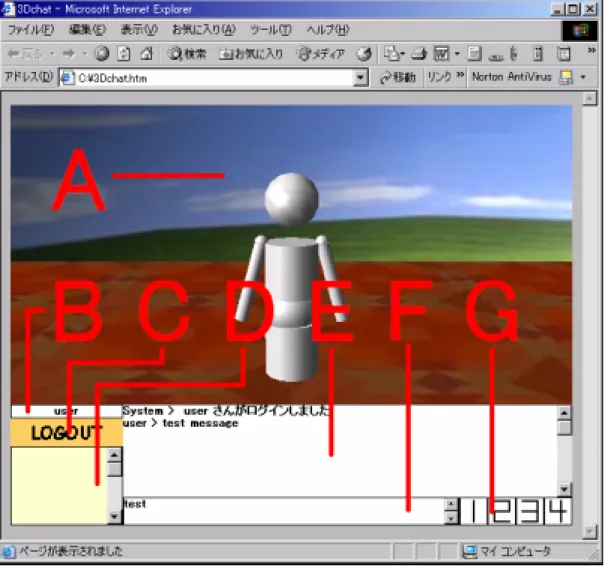Click the chat log scrollbar up arrow
The width and height of the screenshot is (604, 566).
point(564,413)
